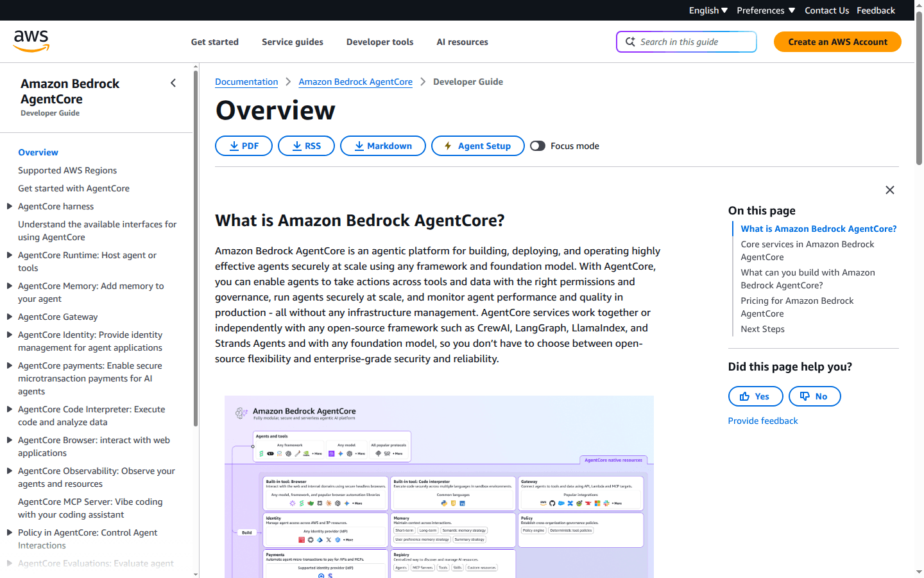Close the On this page panel
Image resolution: width=924 pixels, height=578 pixels.
pos(889,190)
